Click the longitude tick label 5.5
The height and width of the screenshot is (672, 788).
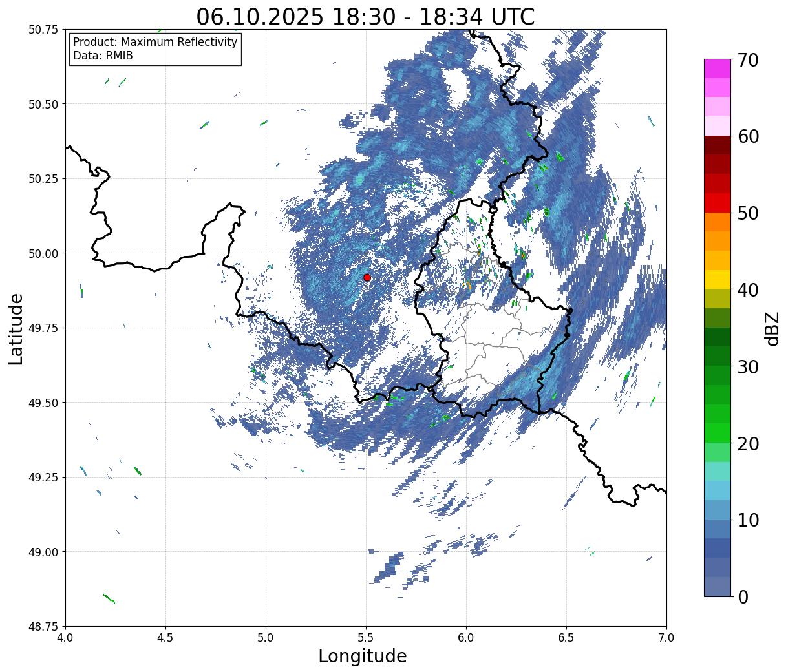(366, 638)
